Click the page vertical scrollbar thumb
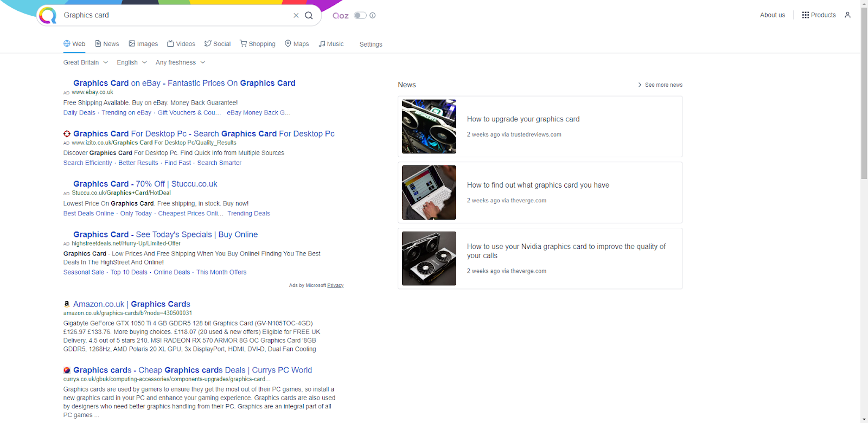This screenshot has width=868, height=423. click(x=864, y=92)
